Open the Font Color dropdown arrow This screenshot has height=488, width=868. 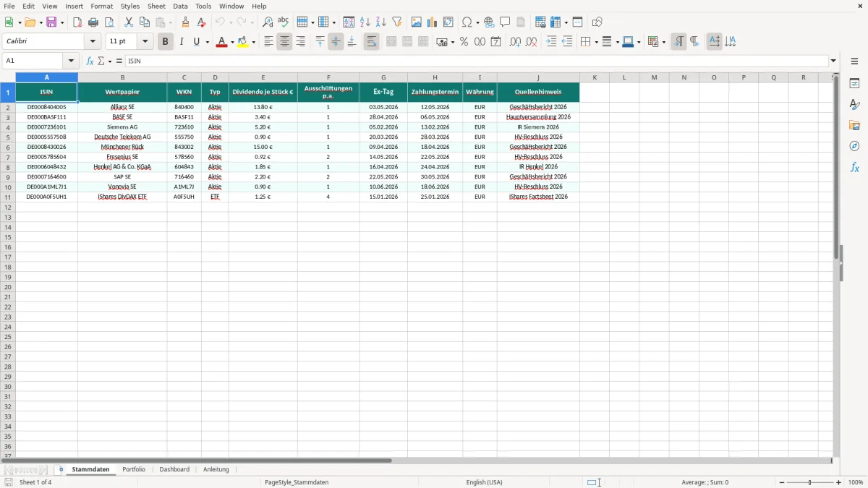coord(231,42)
